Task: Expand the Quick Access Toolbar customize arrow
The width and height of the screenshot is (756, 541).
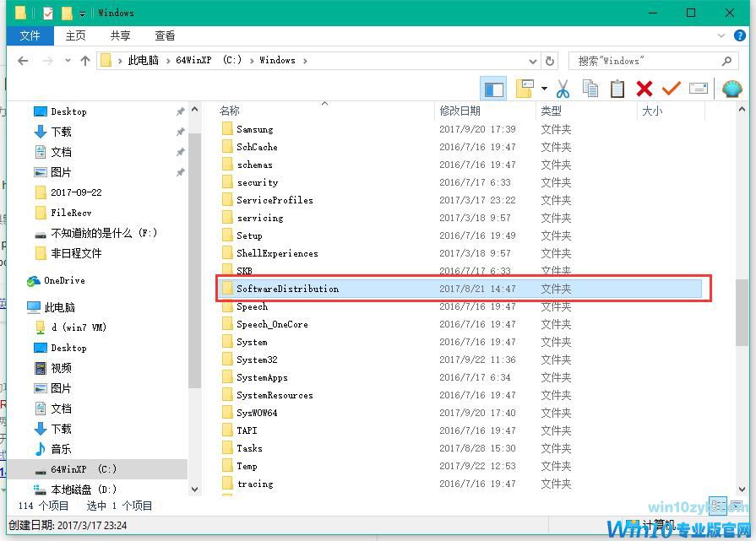Action: 81,13
